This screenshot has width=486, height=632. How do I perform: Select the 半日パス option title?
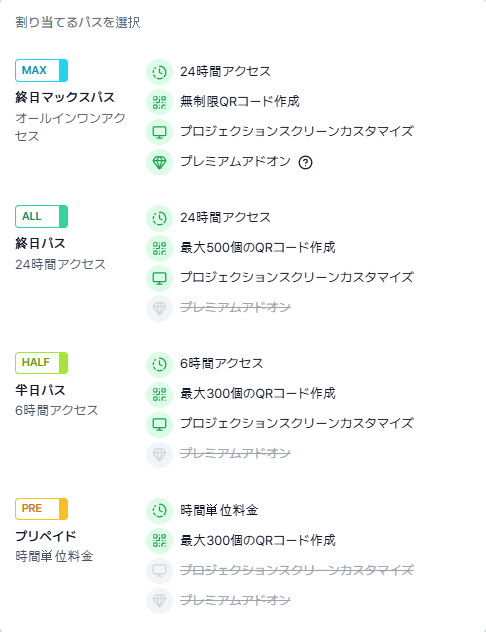[x=40, y=390]
